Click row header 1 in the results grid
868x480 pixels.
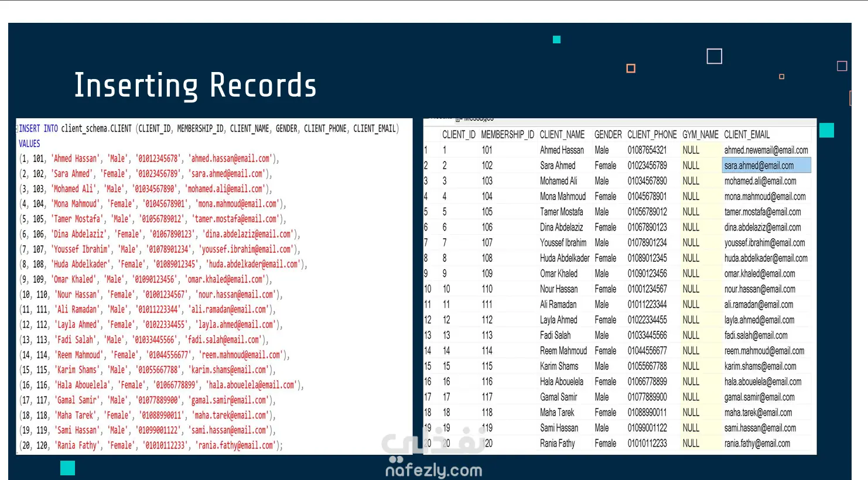coord(426,150)
